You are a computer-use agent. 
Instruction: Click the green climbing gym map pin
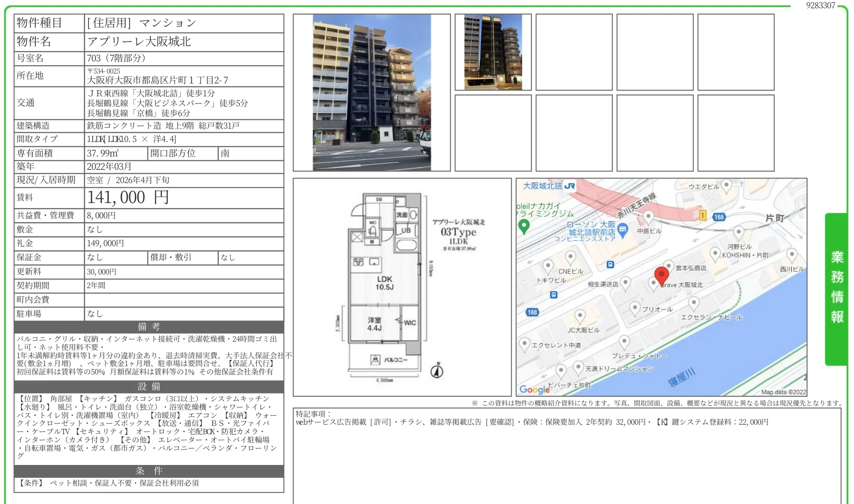pos(524,225)
